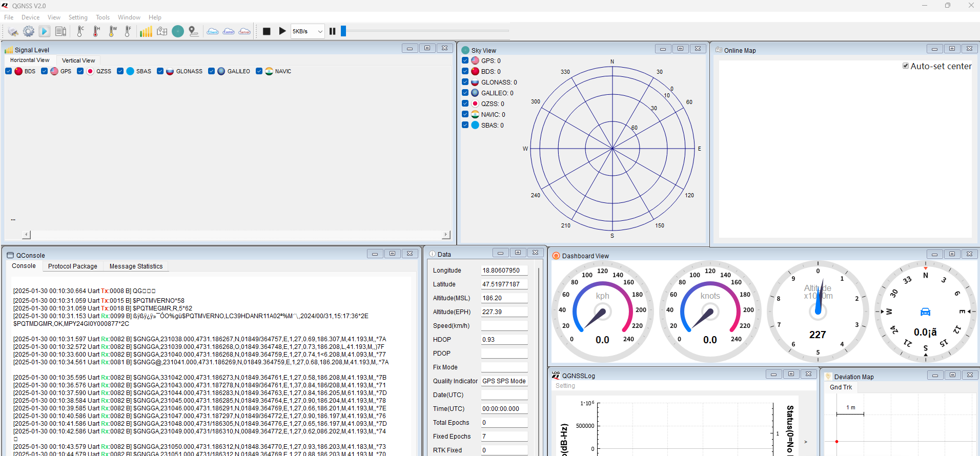Click the green sky view toolbar icon
The width and height of the screenshot is (980, 456).
click(x=178, y=32)
